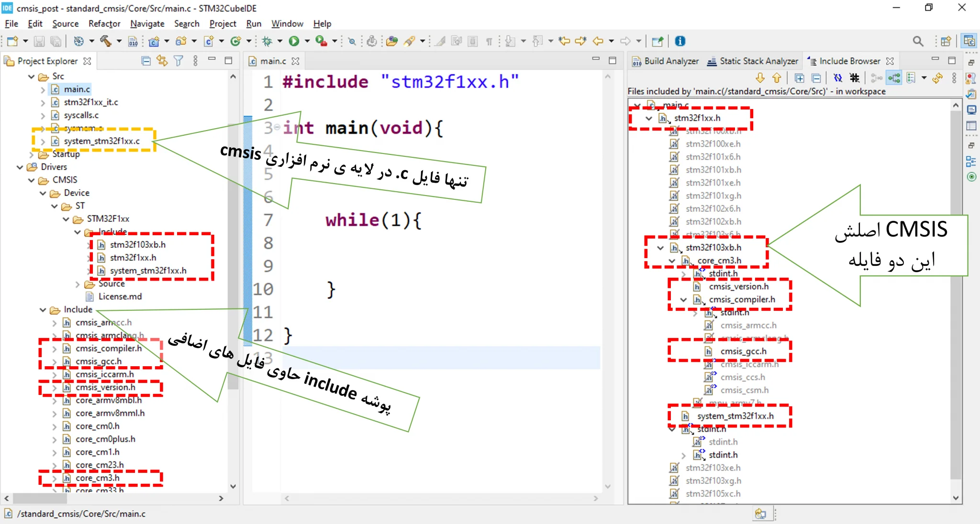Click Expand All in Include Browser
980x524 pixels.
(x=799, y=78)
